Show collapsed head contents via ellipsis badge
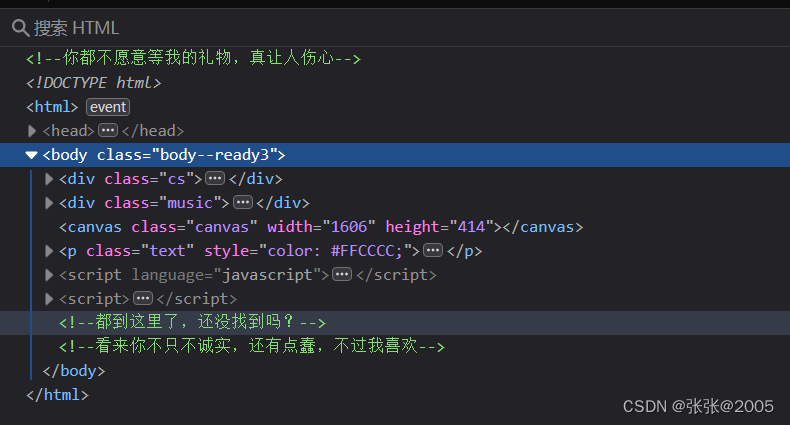790x425 pixels. coord(108,130)
